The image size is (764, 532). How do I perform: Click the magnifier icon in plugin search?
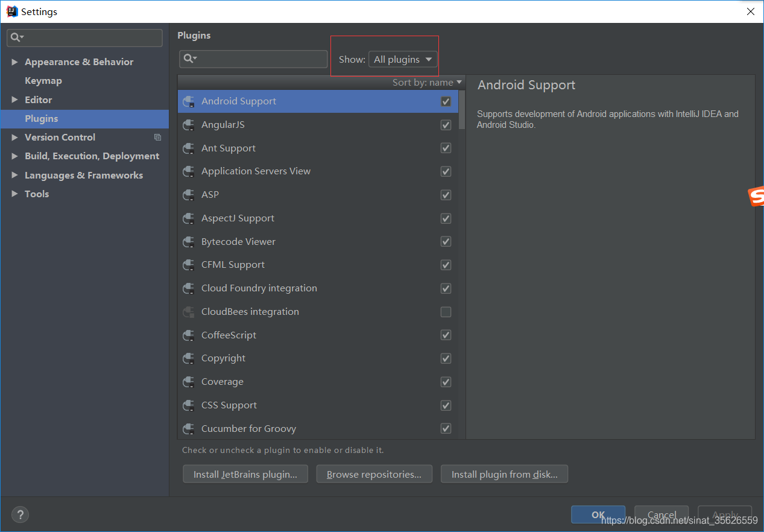(190, 59)
